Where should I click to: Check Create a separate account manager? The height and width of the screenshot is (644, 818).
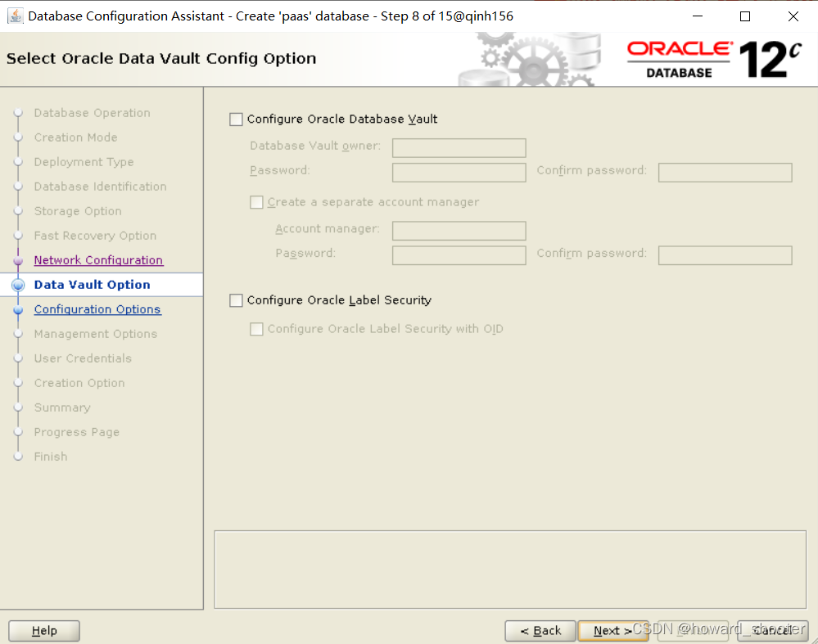pos(256,202)
